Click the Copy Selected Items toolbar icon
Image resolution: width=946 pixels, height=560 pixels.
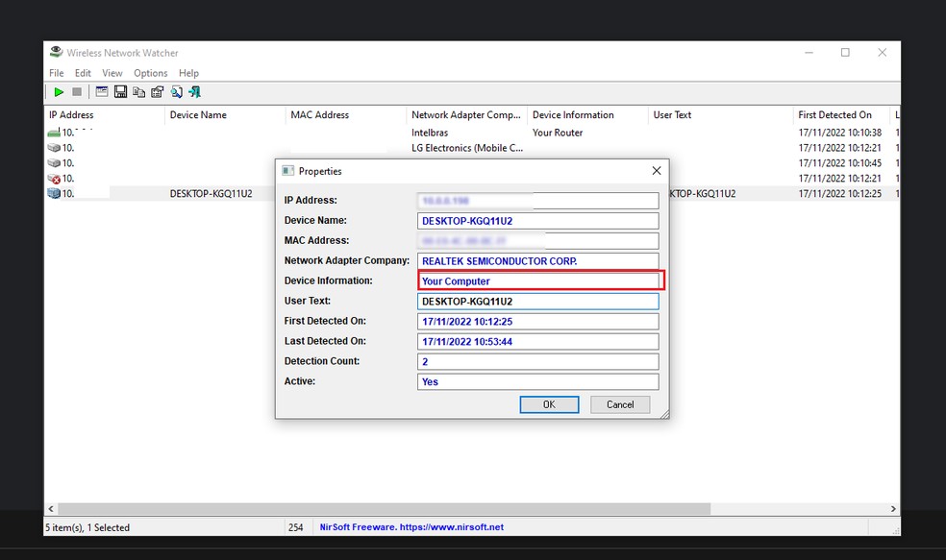[x=139, y=92]
